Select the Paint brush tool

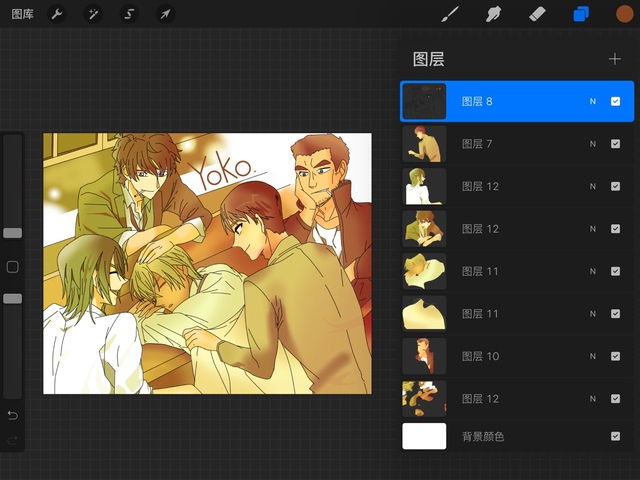450,14
